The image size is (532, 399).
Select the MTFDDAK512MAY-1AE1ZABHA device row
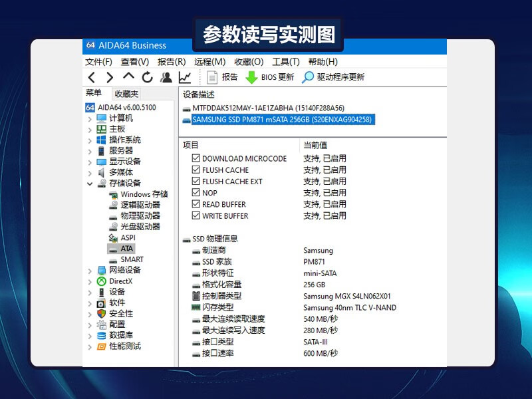click(268, 108)
